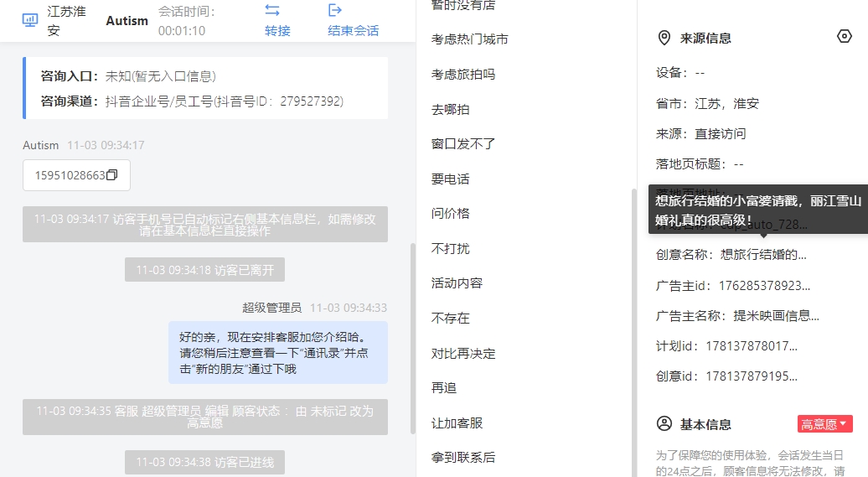Select quick reply 问价格
This screenshot has height=477, width=868.
(x=450, y=213)
